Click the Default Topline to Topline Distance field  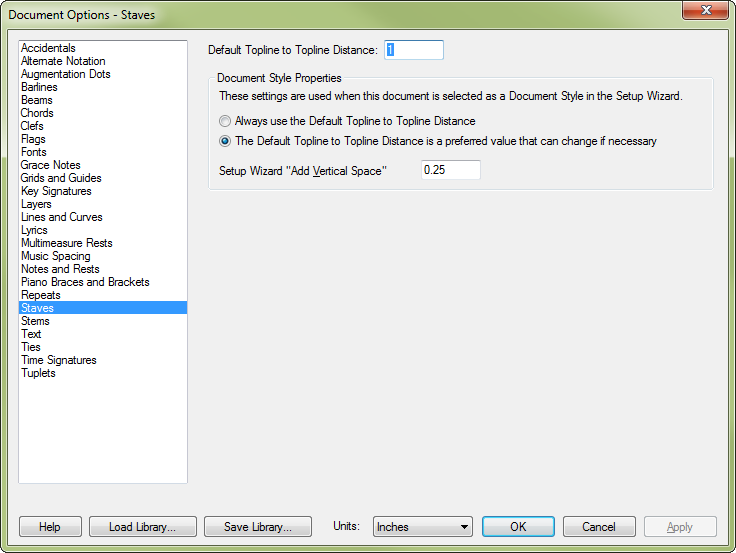413,50
